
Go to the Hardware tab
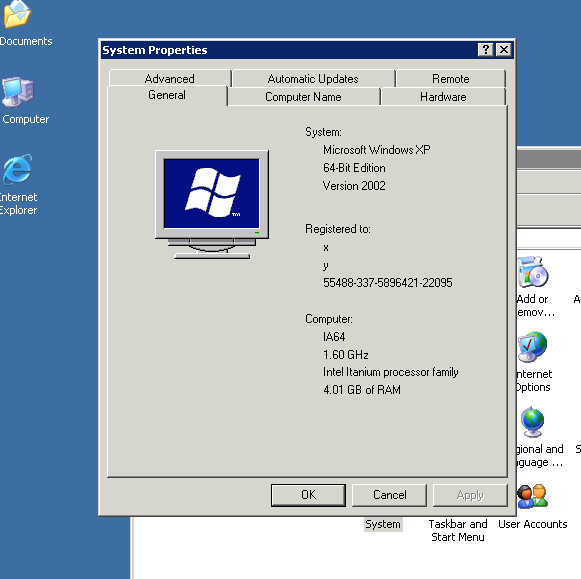coord(443,97)
